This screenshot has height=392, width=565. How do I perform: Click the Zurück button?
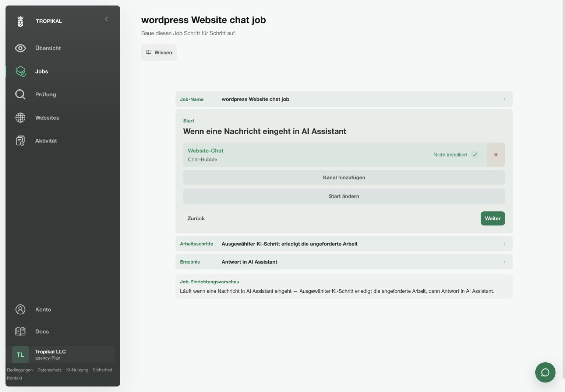(196, 218)
